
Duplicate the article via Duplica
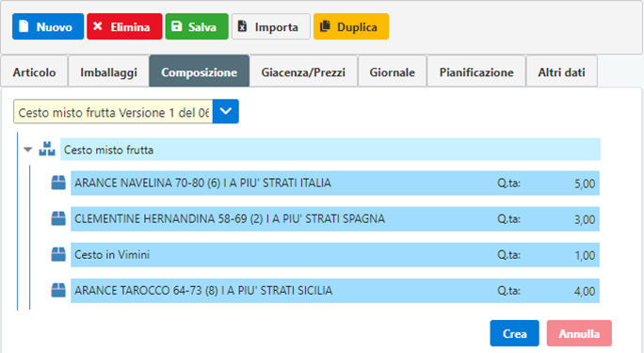pyautogui.click(x=351, y=26)
